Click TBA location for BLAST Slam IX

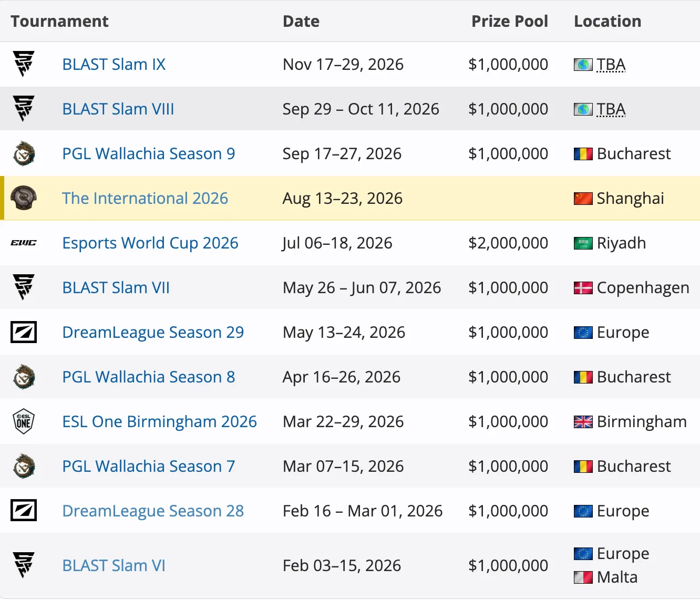point(611,64)
